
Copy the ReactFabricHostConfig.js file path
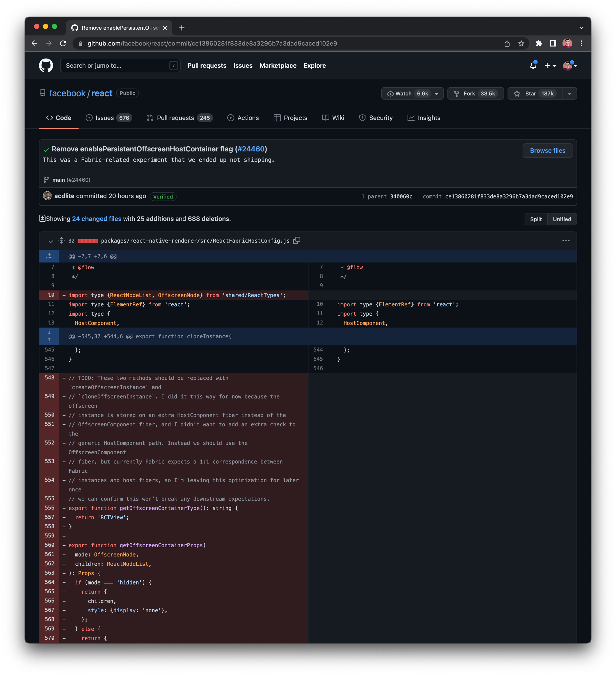[297, 240]
